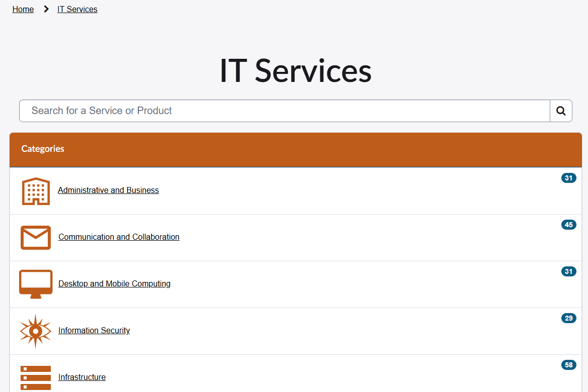Image resolution: width=588 pixels, height=392 pixels.
Task: Click the envelope icon for Communication and Collaboration
Action: (36, 238)
